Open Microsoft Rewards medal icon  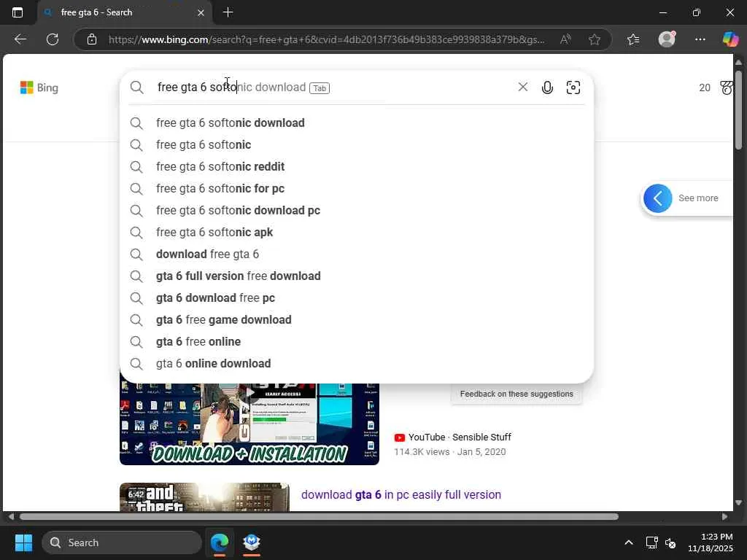pos(726,87)
